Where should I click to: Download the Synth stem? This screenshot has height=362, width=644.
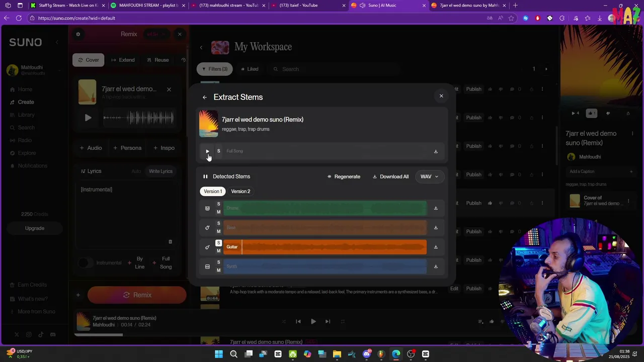point(436,266)
